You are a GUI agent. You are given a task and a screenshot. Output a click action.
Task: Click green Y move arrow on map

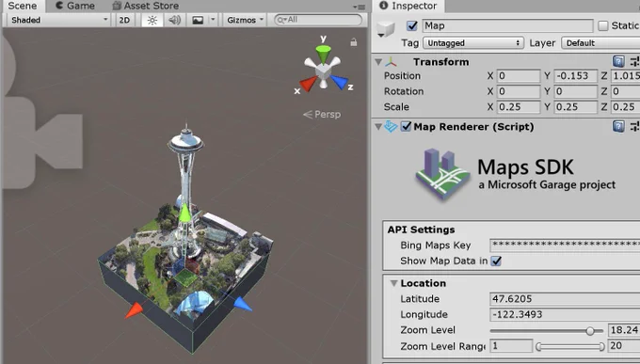tap(184, 213)
